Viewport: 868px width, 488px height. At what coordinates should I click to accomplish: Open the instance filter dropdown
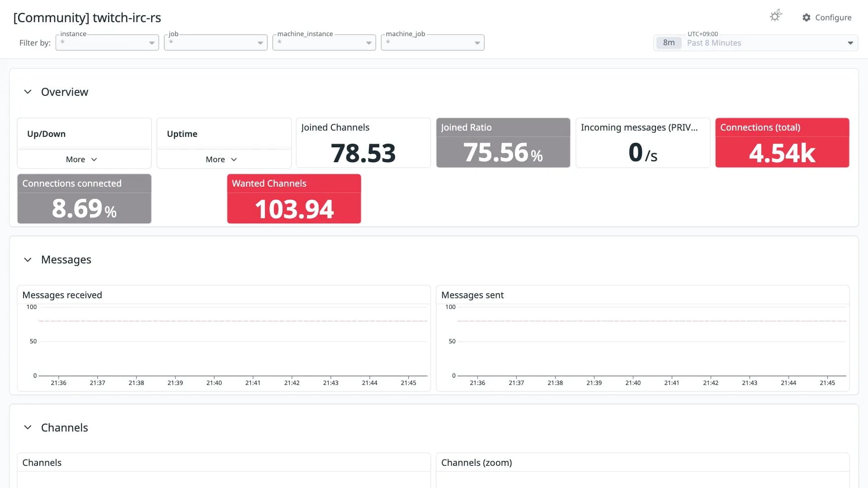coord(107,42)
